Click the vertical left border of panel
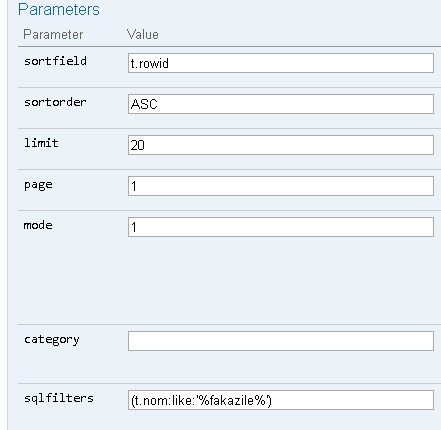This screenshot has height=430, width=441. click(x=7, y=215)
